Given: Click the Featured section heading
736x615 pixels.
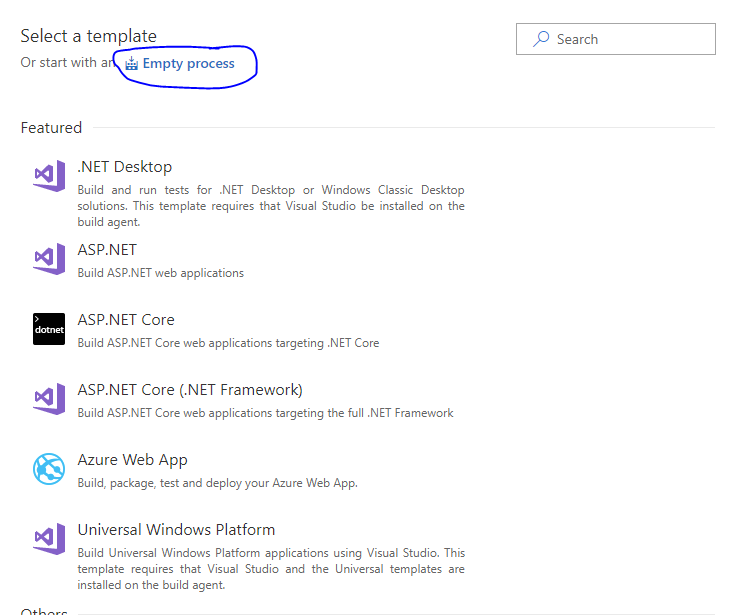Looking at the screenshot, I should (51, 128).
